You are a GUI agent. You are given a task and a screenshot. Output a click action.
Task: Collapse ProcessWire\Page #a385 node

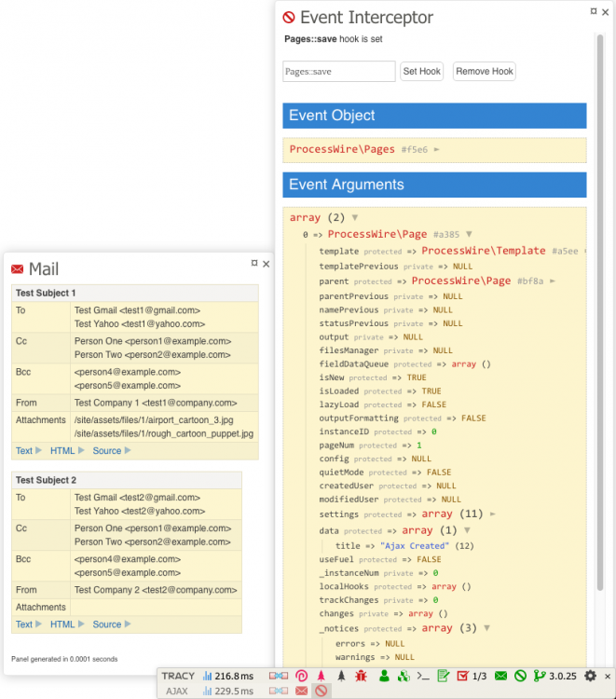pyautogui.click(x=469, y=234)
